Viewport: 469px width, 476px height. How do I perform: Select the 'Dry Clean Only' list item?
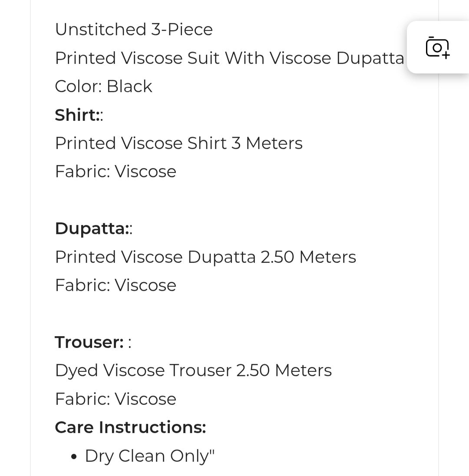pyautogui.click(x=149, y=456)
